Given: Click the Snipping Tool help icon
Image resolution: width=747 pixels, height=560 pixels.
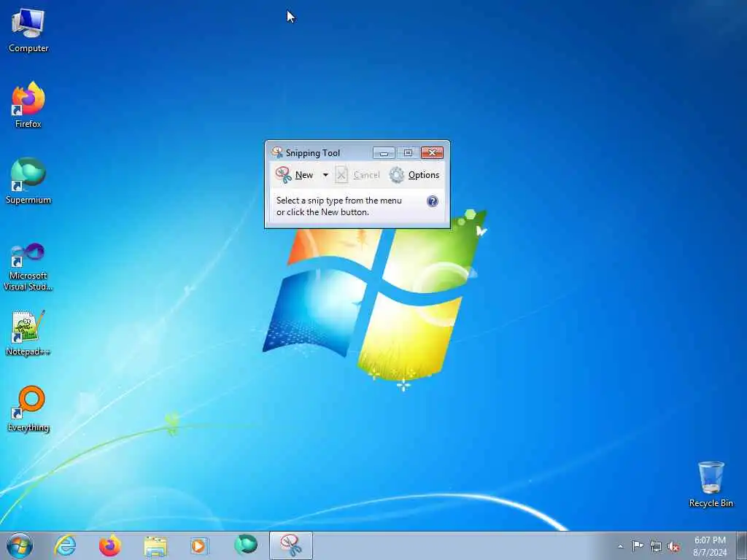Looking at the screenshot, I should point(432,201).
